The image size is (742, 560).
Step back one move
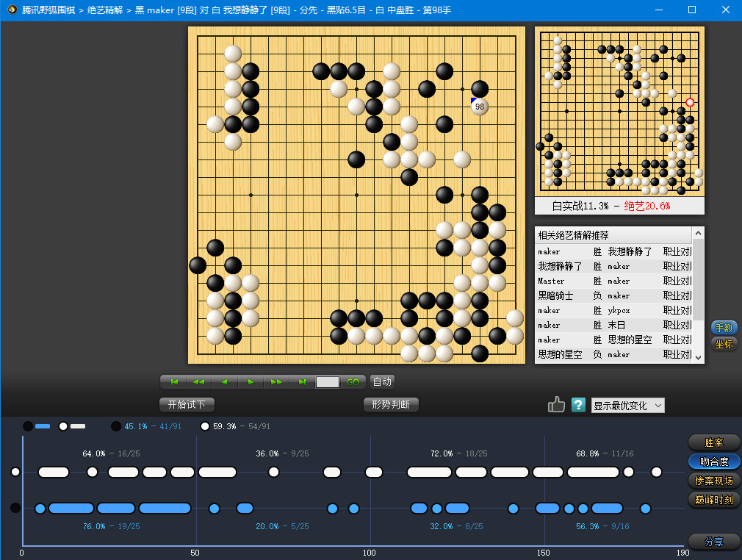click(225, 382)
